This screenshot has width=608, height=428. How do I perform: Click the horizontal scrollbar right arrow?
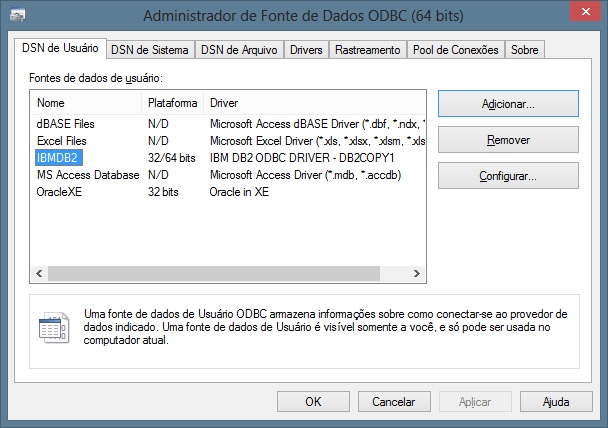coord(421,272)
